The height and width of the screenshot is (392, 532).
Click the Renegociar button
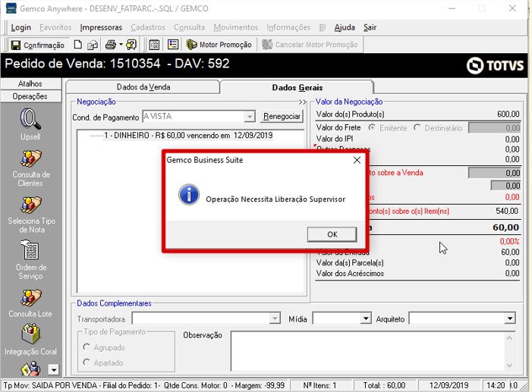(x=282, y=116)
